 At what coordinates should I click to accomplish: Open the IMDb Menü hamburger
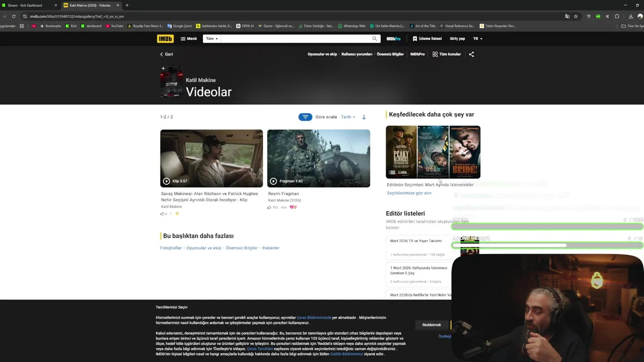189,39
